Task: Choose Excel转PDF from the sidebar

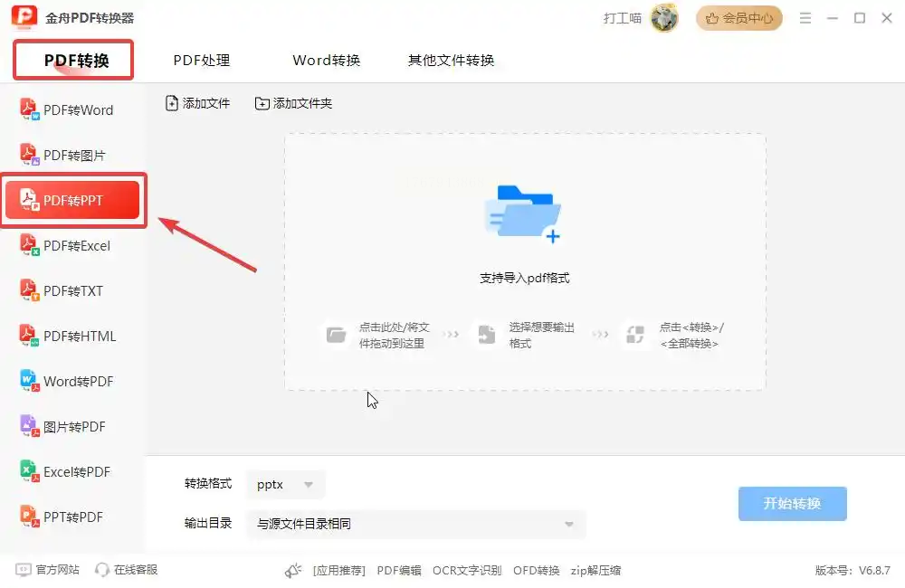Action: tap(65, 471)
